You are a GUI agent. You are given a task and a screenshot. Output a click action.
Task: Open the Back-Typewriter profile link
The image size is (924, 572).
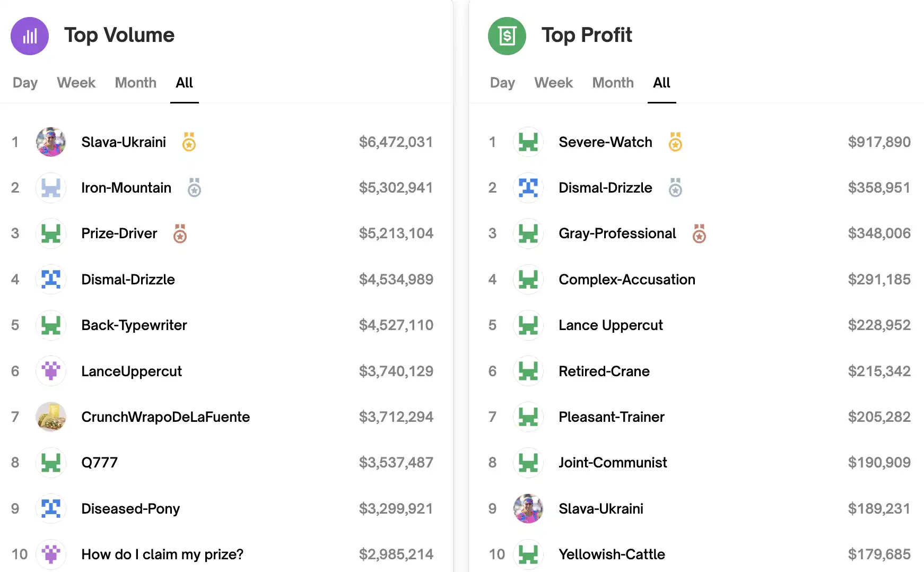(134, 325)
